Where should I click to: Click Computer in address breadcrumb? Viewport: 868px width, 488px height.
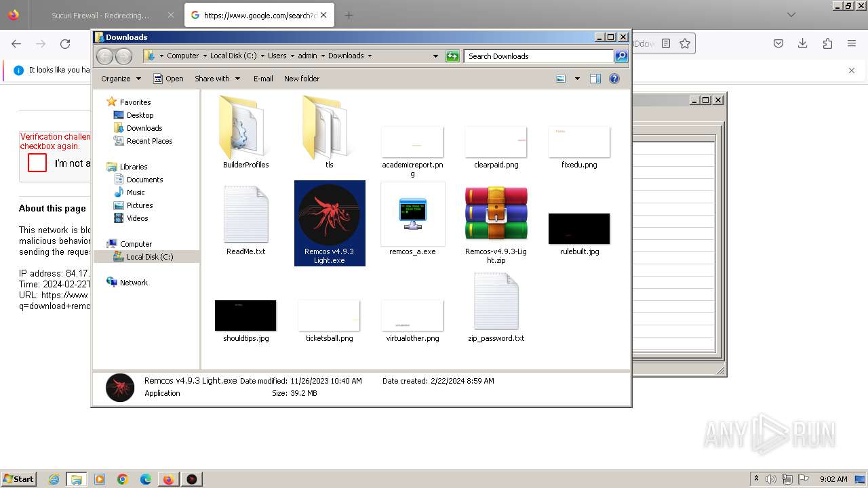[x=183, y=56]
